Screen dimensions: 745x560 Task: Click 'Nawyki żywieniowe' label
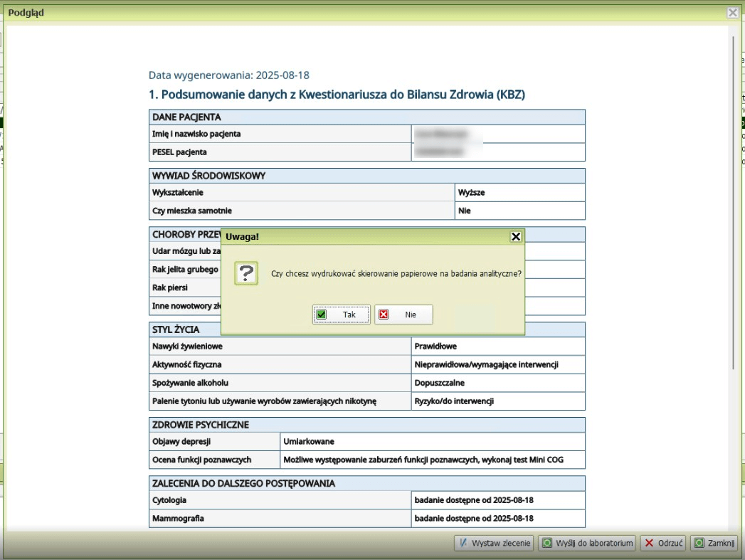pyautogui.click(x=187, y=347)
